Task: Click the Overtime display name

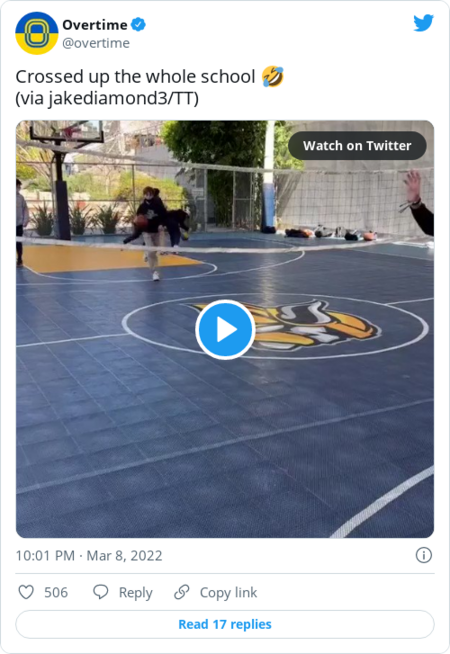Action: click(x=95, y=25)
